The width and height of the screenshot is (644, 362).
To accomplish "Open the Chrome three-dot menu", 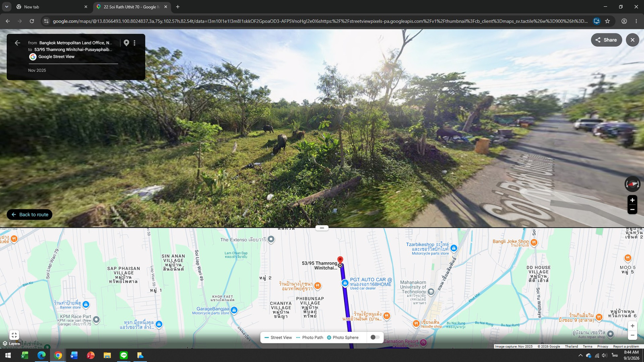I will (x=636, y=21).
